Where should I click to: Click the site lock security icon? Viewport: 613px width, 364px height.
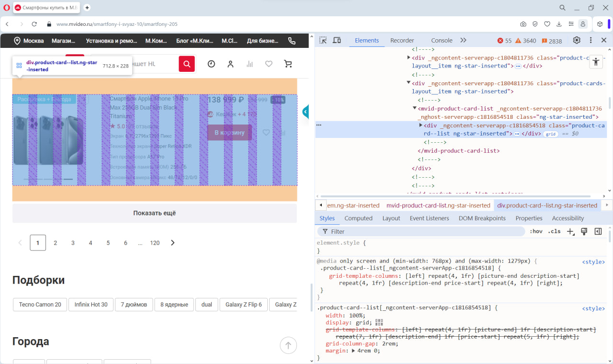[x=49, y=24]
